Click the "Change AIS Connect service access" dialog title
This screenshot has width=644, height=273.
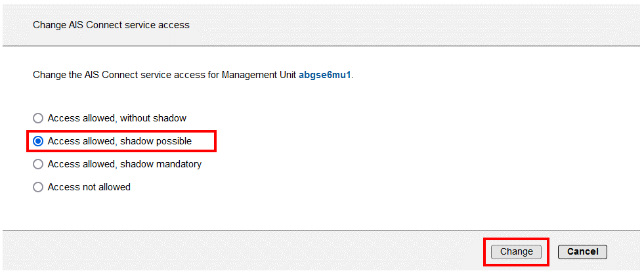pyautogui.click(x=111, y=25)
